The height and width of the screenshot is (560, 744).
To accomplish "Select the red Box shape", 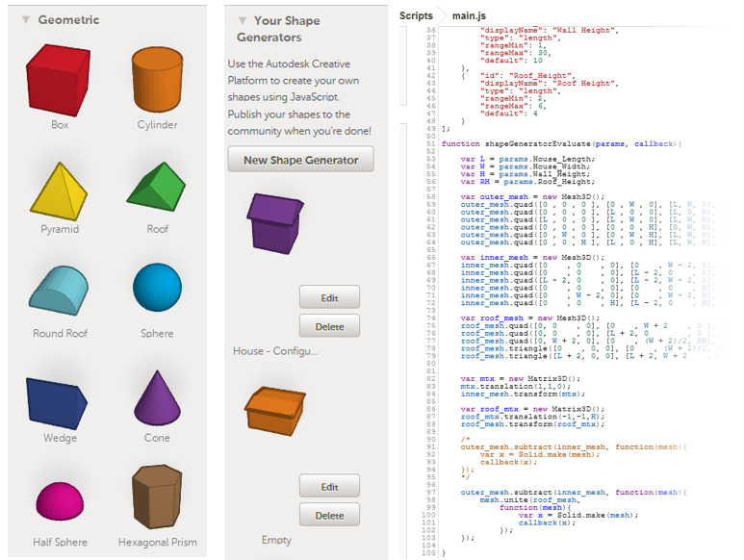I will point(59,80).
